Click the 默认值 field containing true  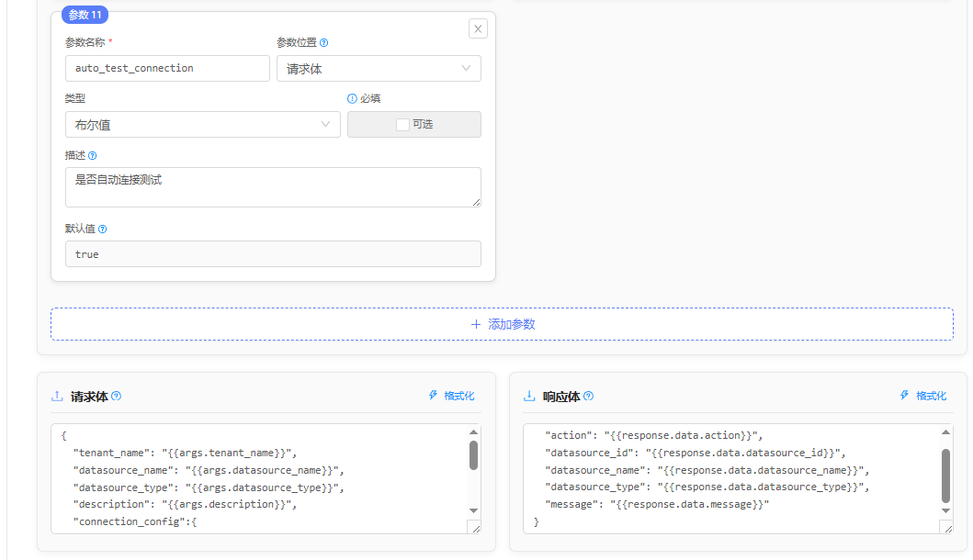(273, 254)
